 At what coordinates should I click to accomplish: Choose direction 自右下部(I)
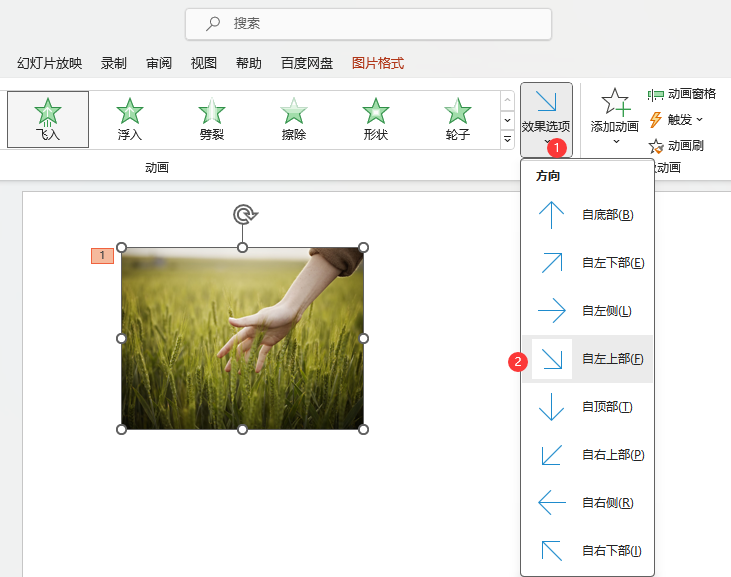pos(587,551)
